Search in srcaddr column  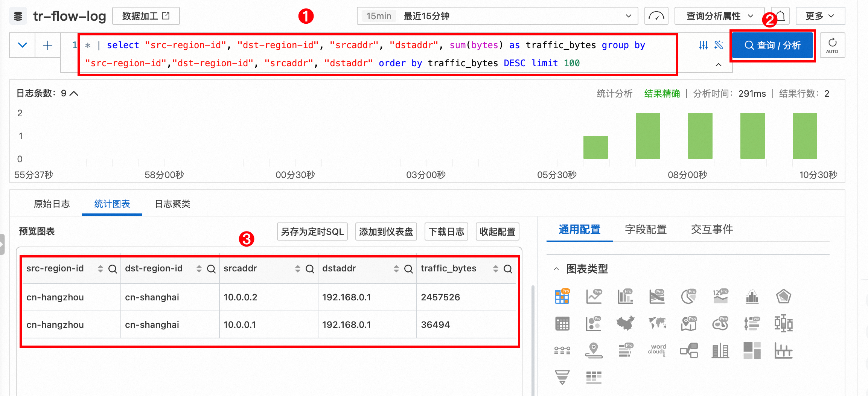(x=310, y=269)
